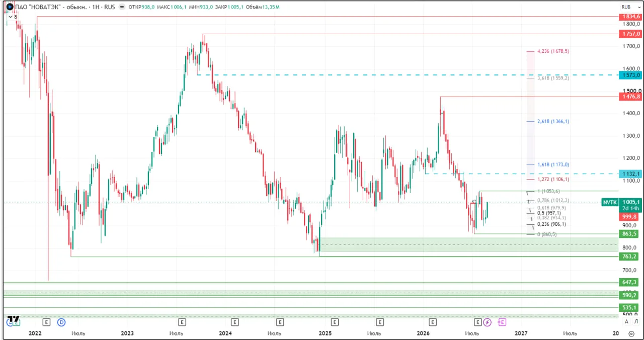Click the 1757,0 red price label
The height and width of the screenshot is (340, 644).
point(630,34)
